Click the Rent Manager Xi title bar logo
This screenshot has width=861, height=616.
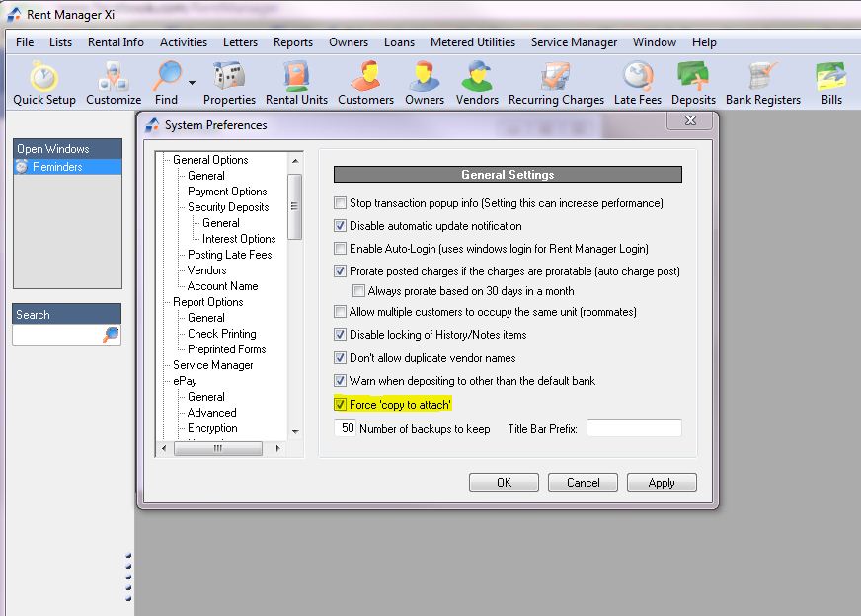click(x=14, y=14)
